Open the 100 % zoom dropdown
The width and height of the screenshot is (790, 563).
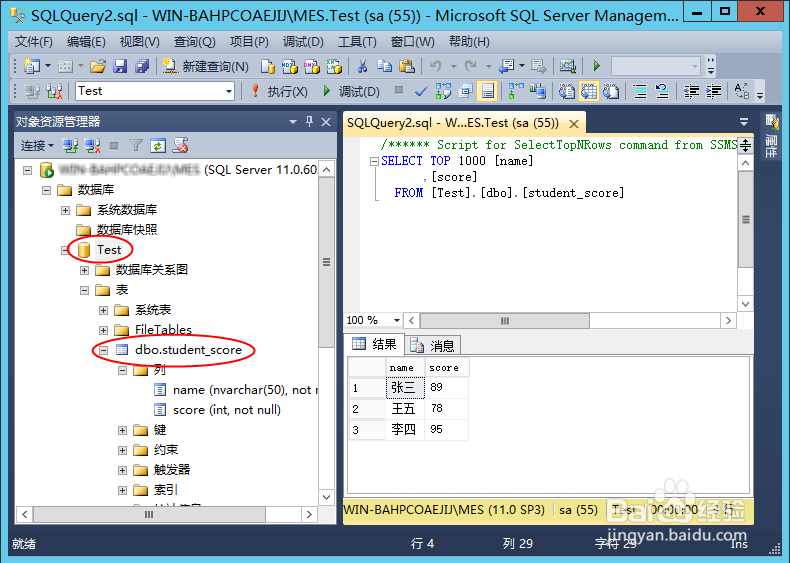point(397,320)
